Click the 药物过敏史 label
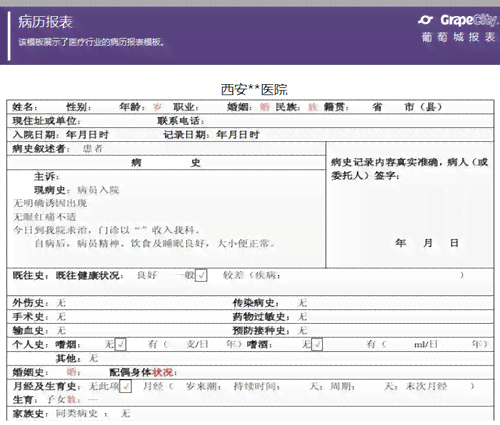The height and width of the screenshot is (425, 500). (261, 317)
